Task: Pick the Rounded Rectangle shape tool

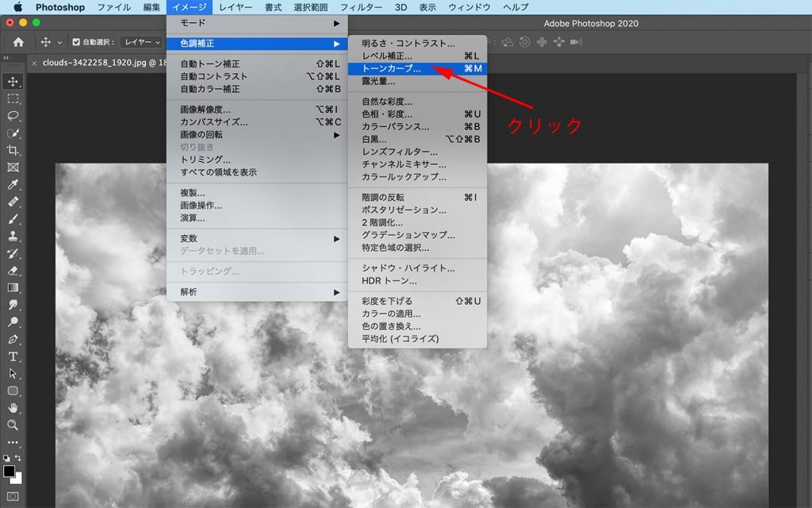Action: (x=13, y=391)
